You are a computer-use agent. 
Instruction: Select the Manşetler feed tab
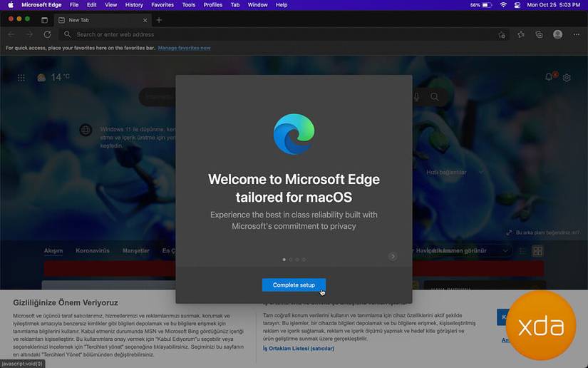(x=135, y=250)
